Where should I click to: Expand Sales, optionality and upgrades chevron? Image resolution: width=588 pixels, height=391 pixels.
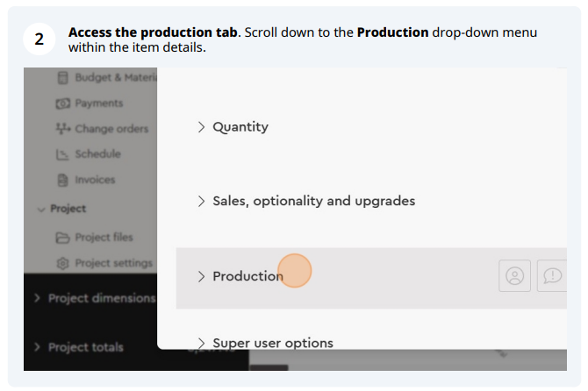tap(201, 201)
